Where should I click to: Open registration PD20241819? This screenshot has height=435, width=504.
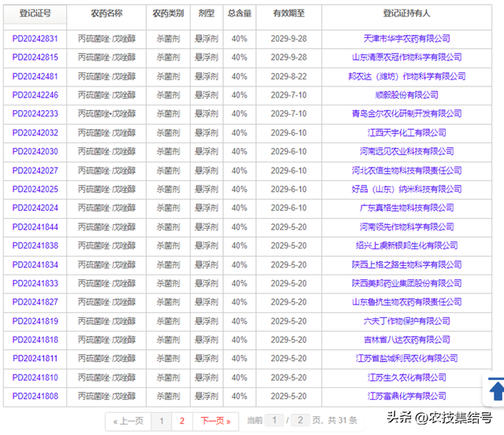[x=35, y=321]
